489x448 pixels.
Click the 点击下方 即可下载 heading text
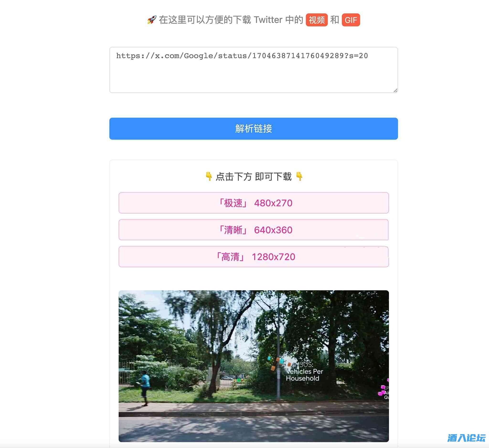tap(254, 176)
